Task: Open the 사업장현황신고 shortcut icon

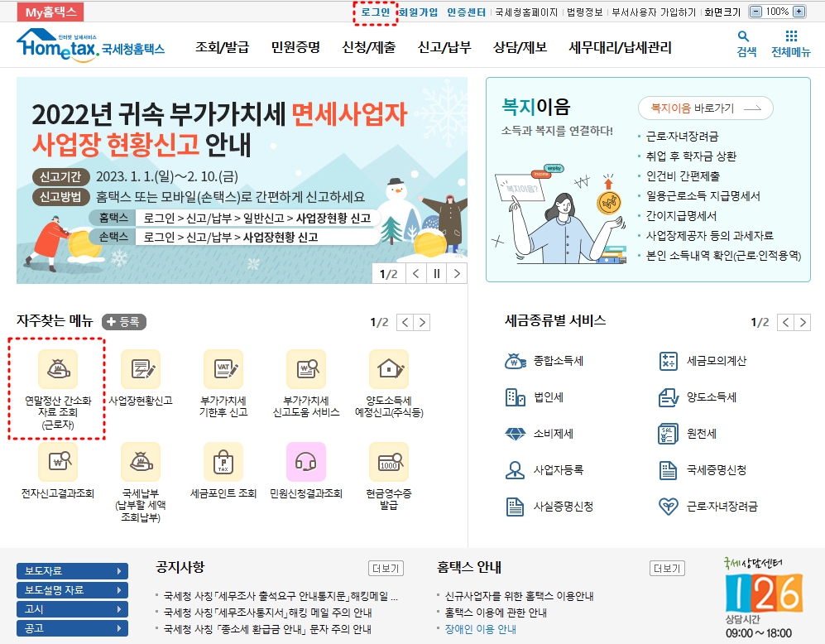Action: coord(141,369)
